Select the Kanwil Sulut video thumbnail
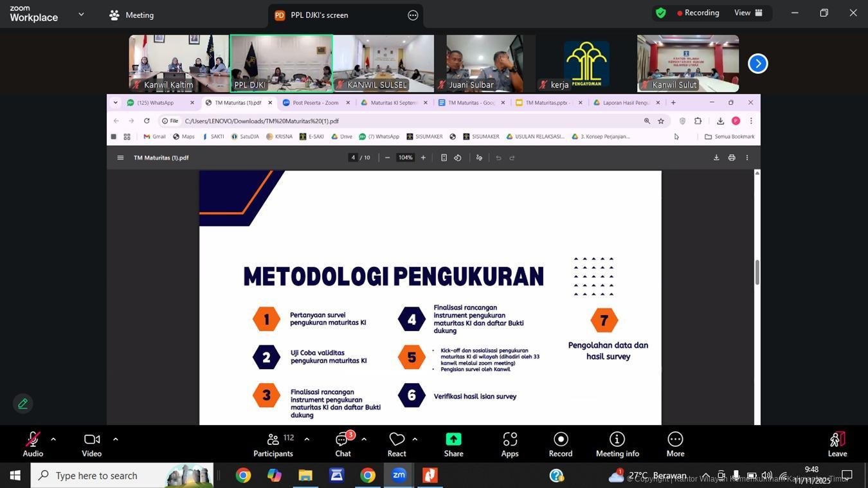This screenshot has width=868, height=488. click(x=687, y=63)
